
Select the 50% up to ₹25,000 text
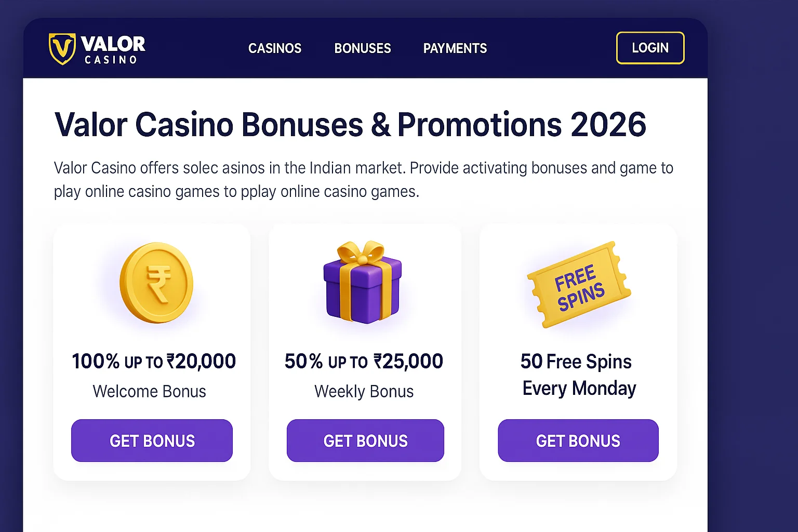pyautogui.click(x=364, y=361)
